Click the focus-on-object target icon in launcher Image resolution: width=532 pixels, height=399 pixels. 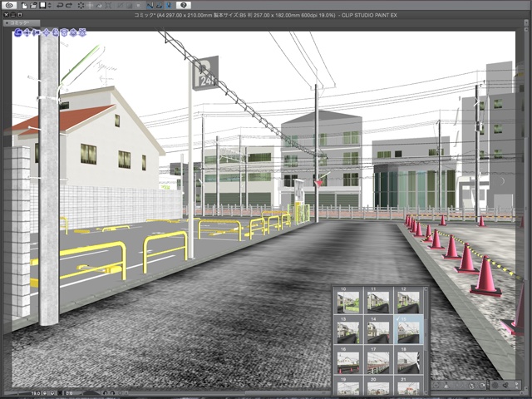[x=436, y=385]
